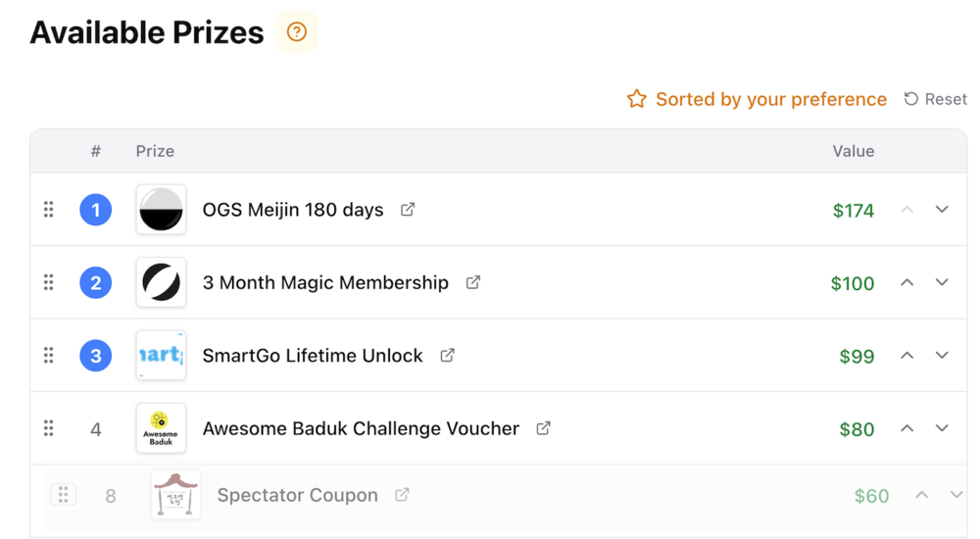Select the rank 2 blue badge

coord(96,282)
